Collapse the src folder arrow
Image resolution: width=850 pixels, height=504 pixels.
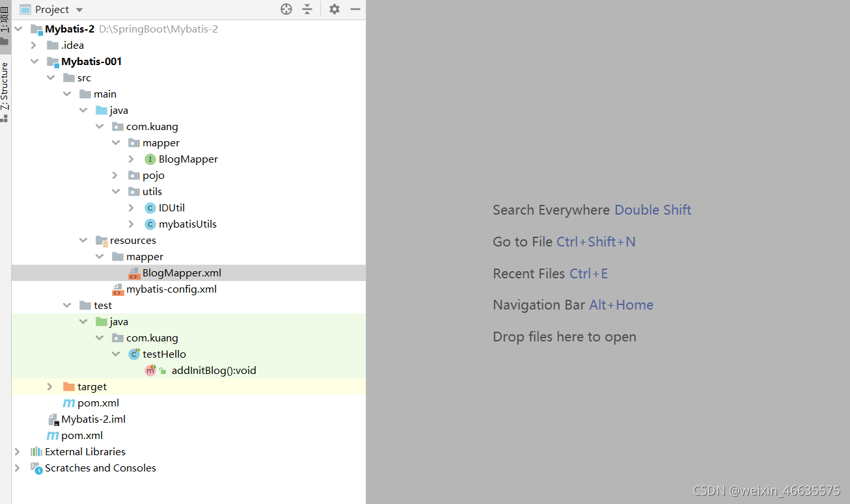point(51,77)
